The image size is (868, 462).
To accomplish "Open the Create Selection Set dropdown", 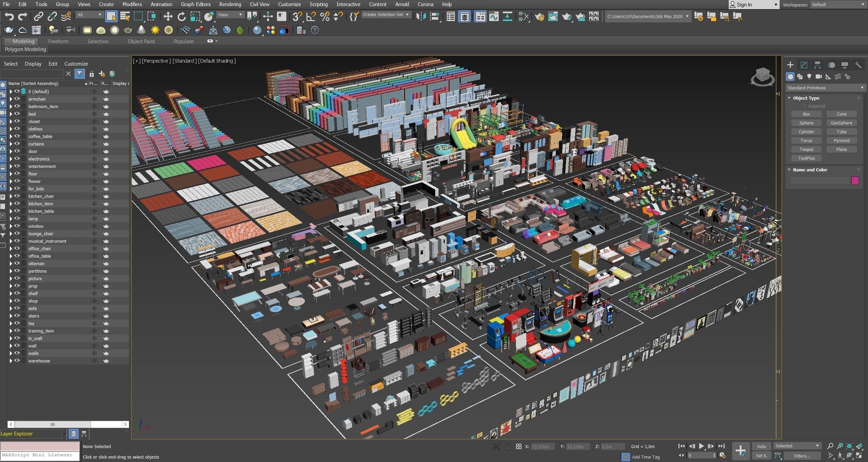I will click(386, 15).
